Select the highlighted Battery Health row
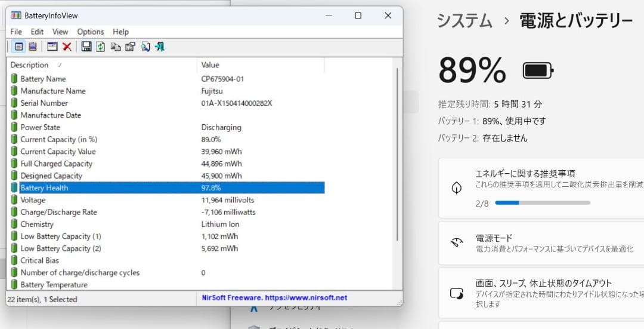This screenshot has height=329, width=644. pyautogui.click(x=166, y=188)
